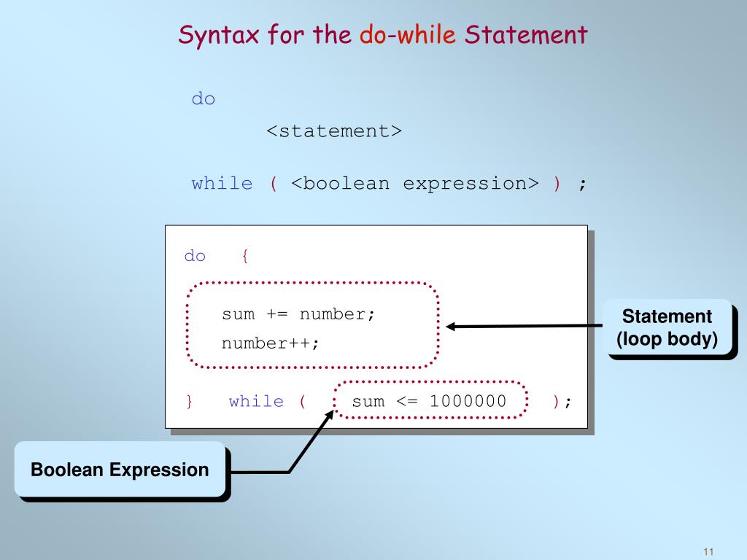This screenshot has height=560, width=747.
Task: Click the 'do {' line in the code example
Action: (x=216, y=256)
